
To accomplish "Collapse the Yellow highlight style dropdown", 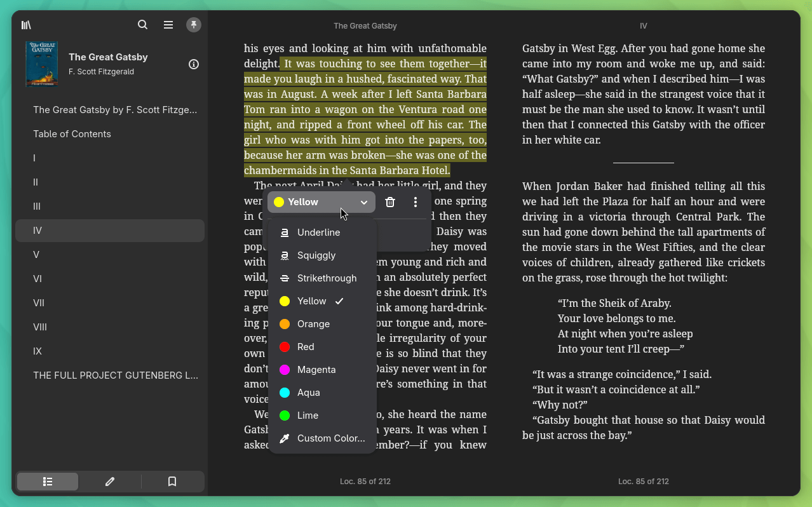I will coord(321,202).
